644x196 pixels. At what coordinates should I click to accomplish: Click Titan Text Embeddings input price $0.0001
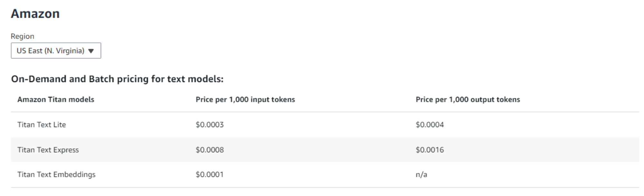[210, 174]
